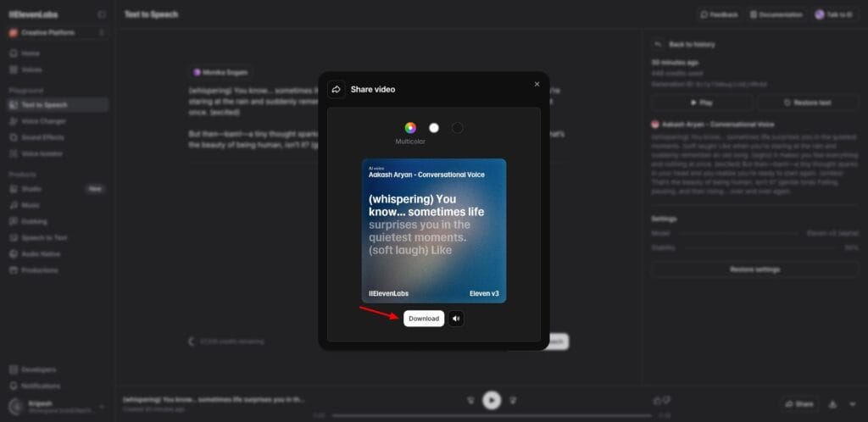This screenshot has width=868, height=422.
Task: Go to Text to Speech in sidebar
Action: (x=58, y=104)
